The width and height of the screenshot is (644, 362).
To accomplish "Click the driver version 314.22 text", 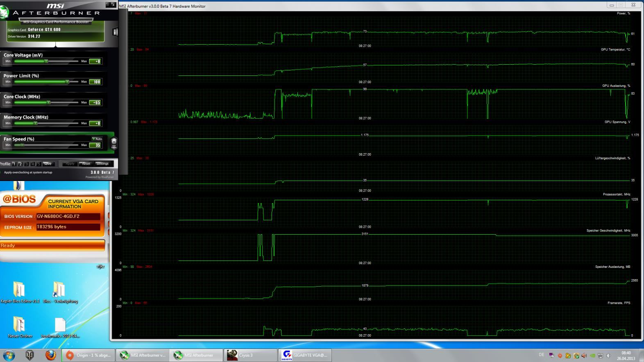I will click(x=34, y=36).
